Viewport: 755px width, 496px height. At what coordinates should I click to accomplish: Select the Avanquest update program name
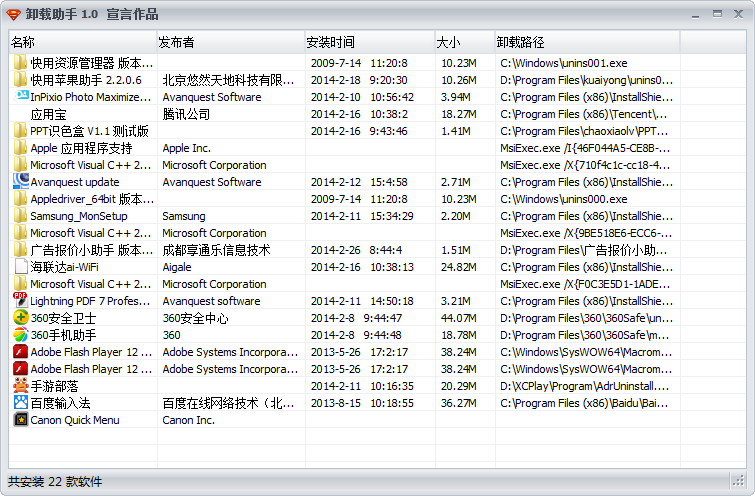75,182
